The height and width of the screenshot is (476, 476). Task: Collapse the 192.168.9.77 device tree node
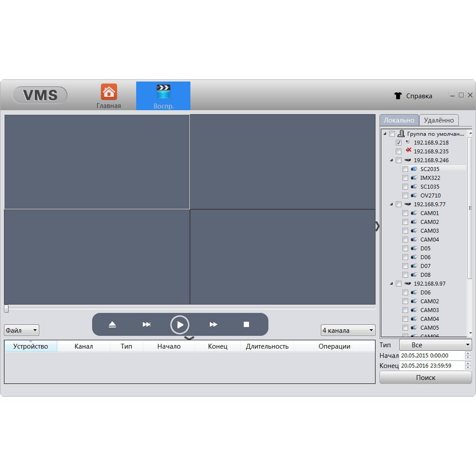pyautogui.click(x=391, y=205)
